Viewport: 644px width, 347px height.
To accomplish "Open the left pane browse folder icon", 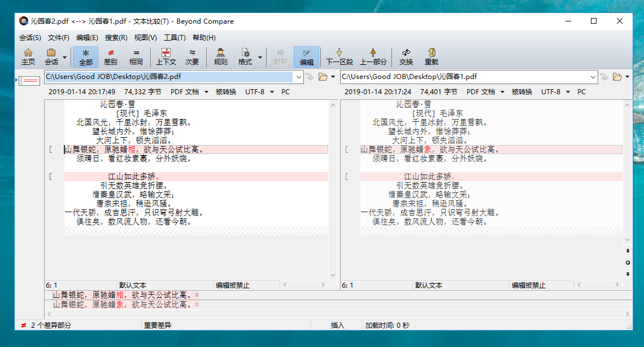I will click(323, 77).
